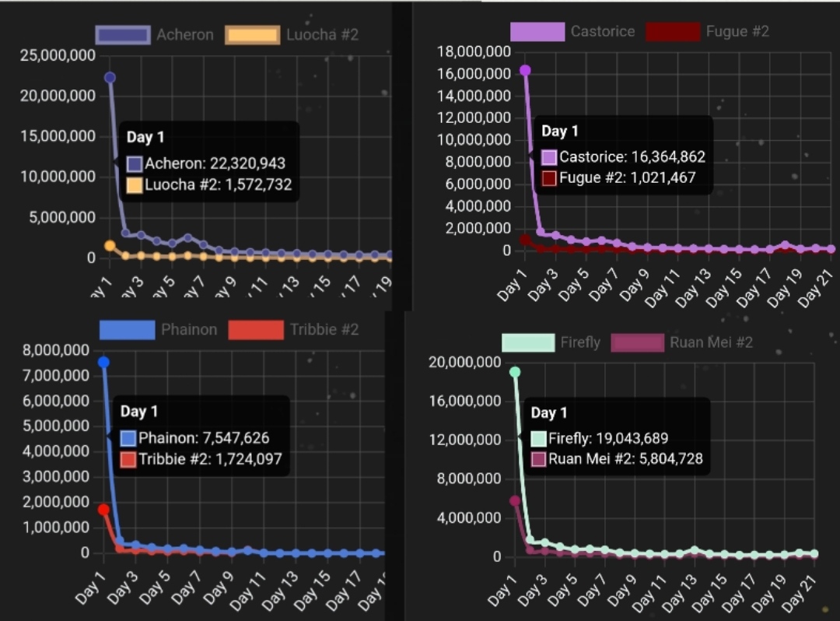
Task: Click the Acheron legend label text
Action: 185,35
